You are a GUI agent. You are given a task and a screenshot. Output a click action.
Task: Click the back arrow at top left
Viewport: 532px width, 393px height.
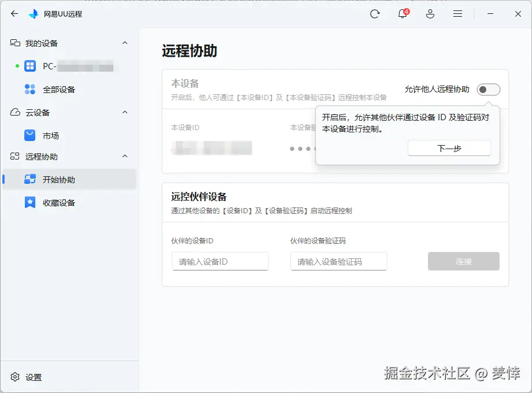coord(14,14)
